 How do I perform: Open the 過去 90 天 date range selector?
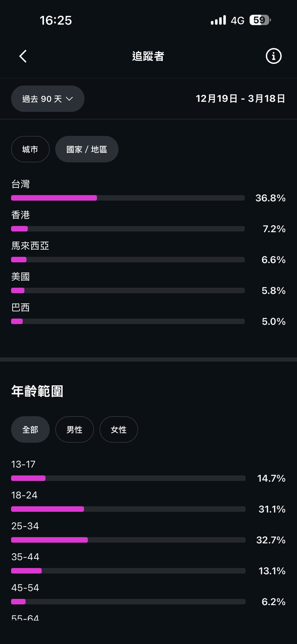[48, 99]
